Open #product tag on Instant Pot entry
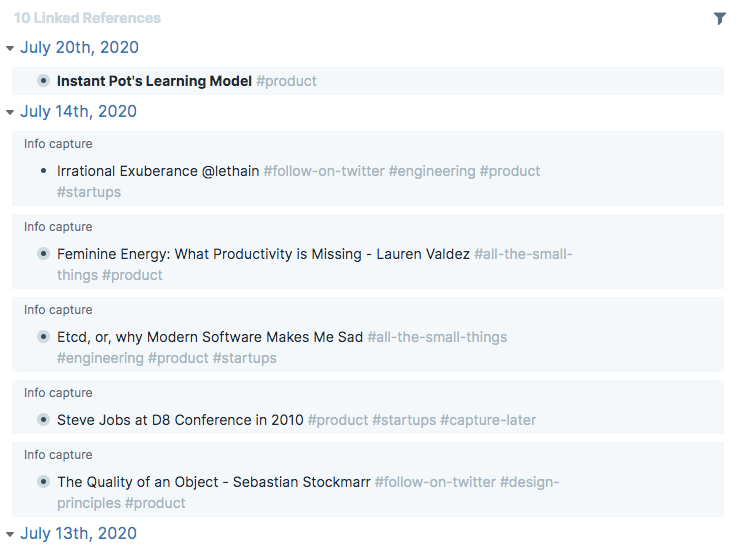Viewport: 752px width, 548px height. [286, 81]
